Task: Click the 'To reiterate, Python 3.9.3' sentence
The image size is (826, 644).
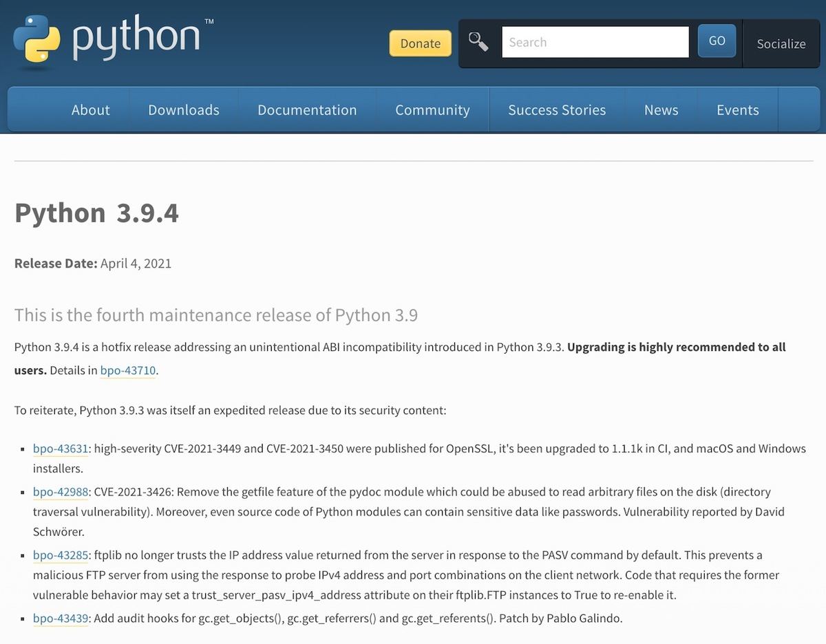Action: click(231, 411)
